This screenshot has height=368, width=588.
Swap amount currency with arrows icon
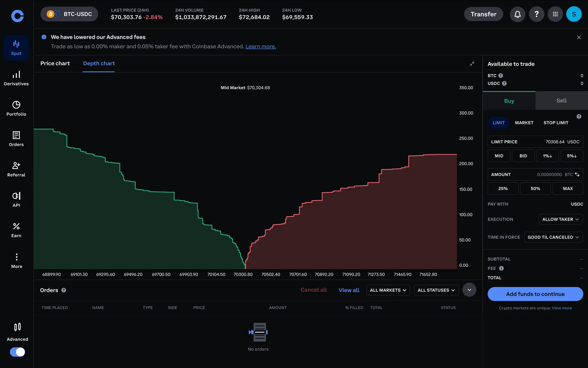tap(577, 174)
